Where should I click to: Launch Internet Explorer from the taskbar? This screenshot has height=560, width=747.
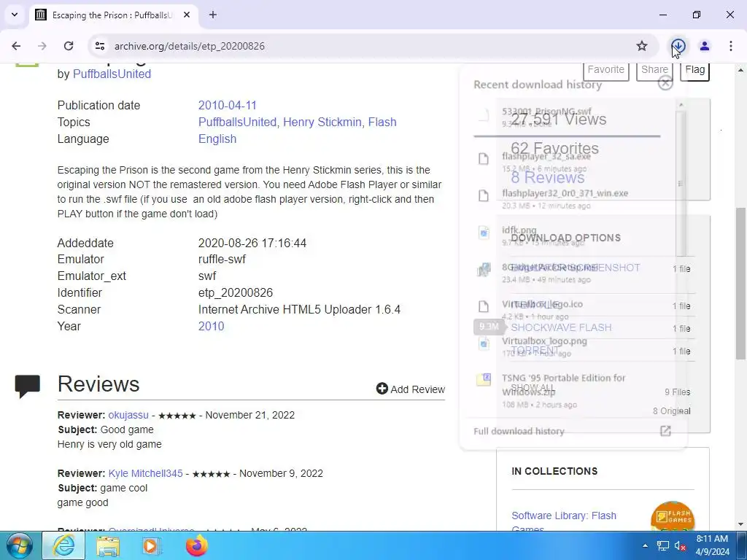click(x=64, y=545)
